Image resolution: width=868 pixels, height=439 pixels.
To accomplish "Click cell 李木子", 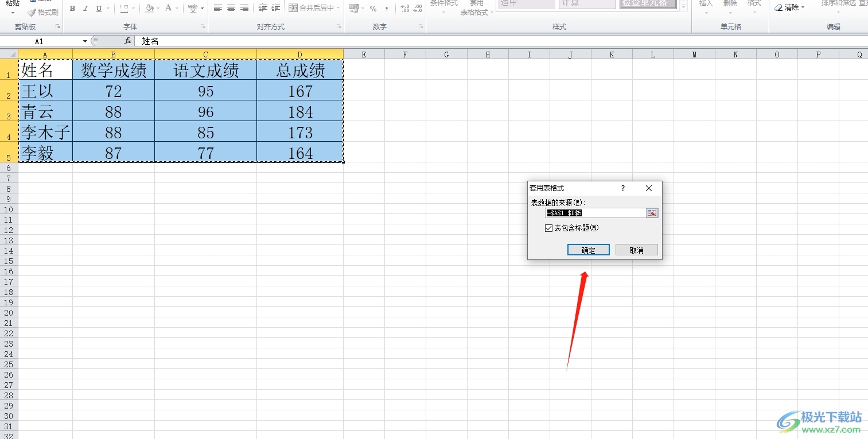I will coord(45,132).
